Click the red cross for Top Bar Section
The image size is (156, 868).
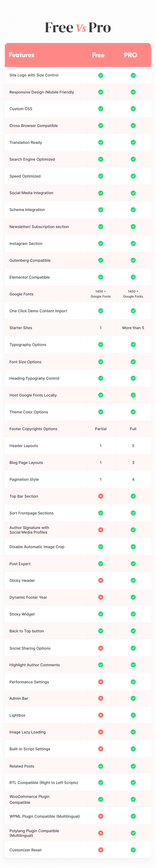click(101, 496)
